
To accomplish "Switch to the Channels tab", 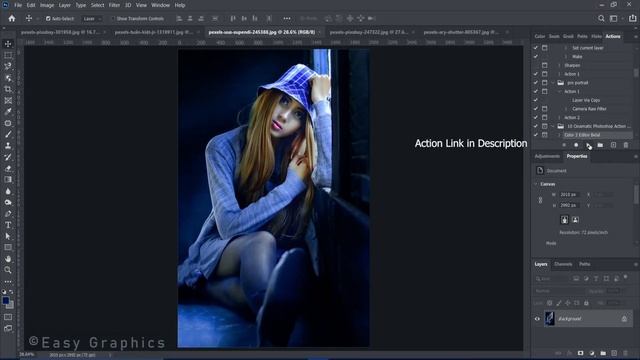I will pyautogui.click(x=563, y=264).
